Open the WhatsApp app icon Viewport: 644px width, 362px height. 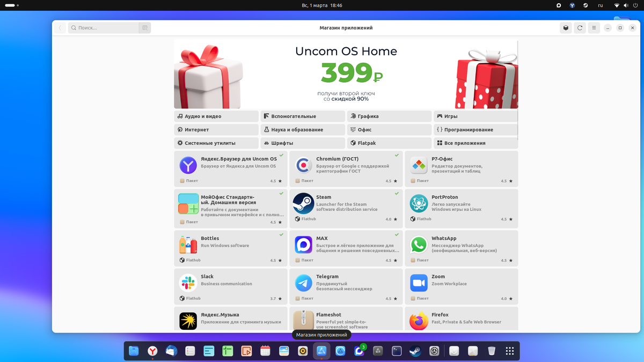(x=419, y=245)
